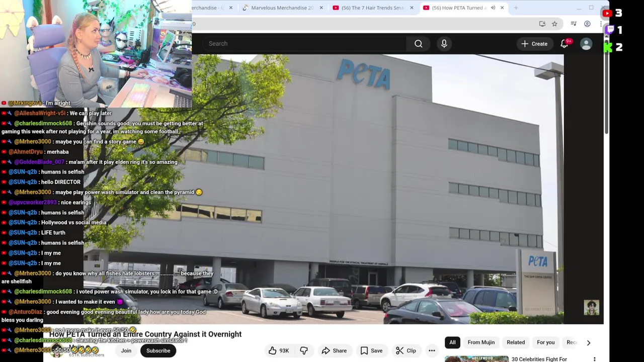Switch to 'The 7 Hair Trends' tab
The height and width of the screenshot is (362, 644).
pyautogui.click(x=372, y=8)
